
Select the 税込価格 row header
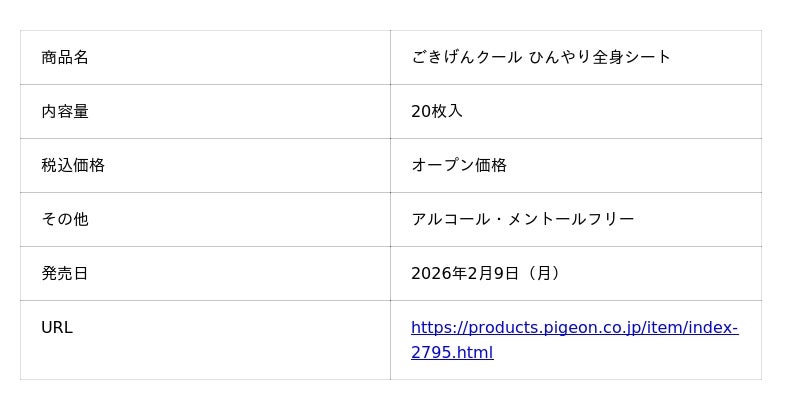[x=73, y=166]
